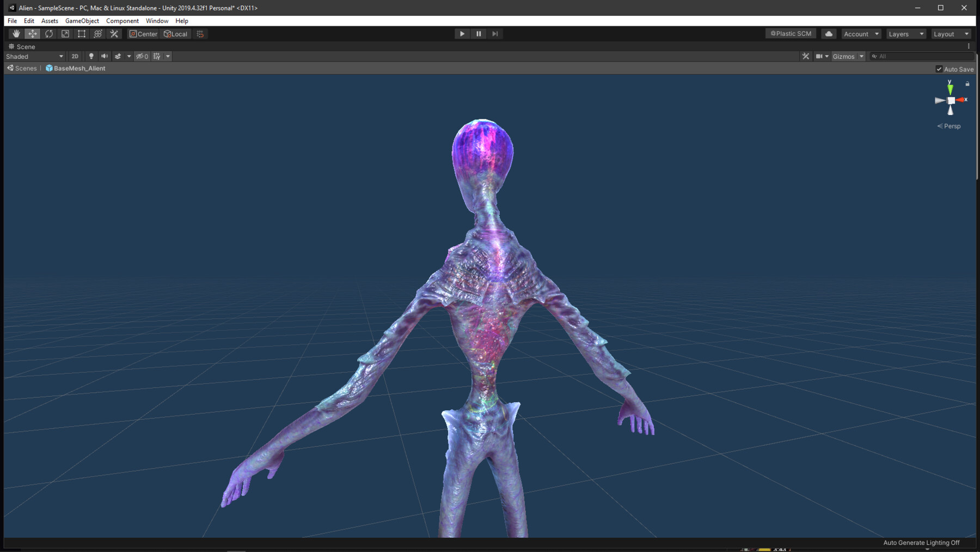The width and height of the screenshot is (980, 552).
Task: Open the Shaded draw mode dropdown
Action: pos(34,56)
